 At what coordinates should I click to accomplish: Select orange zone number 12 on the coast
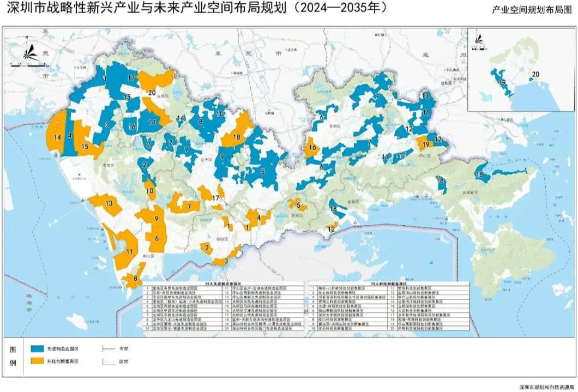331,229
